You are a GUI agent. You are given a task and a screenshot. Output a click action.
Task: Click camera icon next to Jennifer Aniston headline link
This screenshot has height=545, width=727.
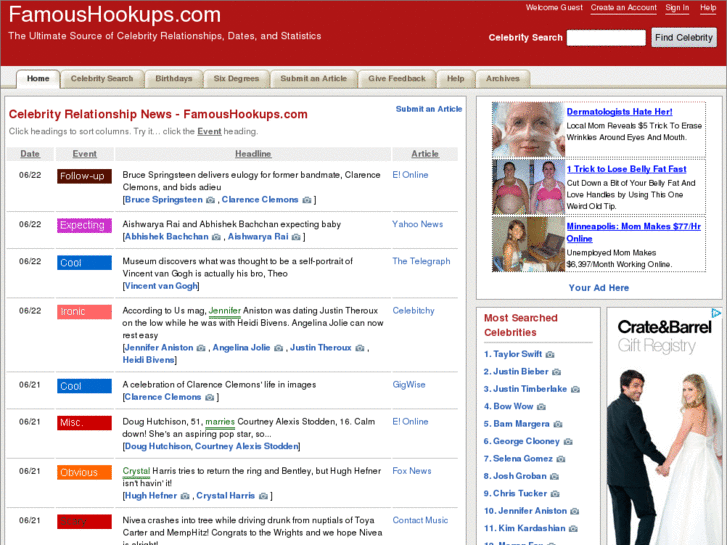click(201, 348)
